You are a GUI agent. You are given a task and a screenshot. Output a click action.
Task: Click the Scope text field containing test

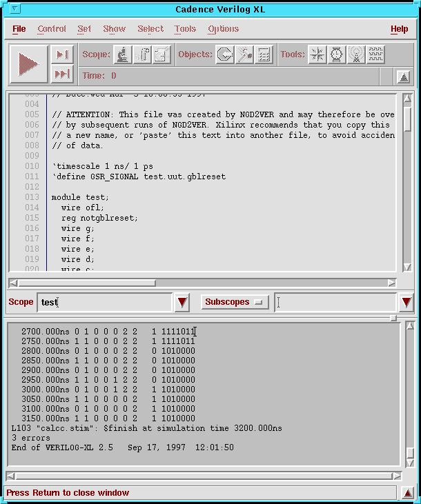click(104, 302)
